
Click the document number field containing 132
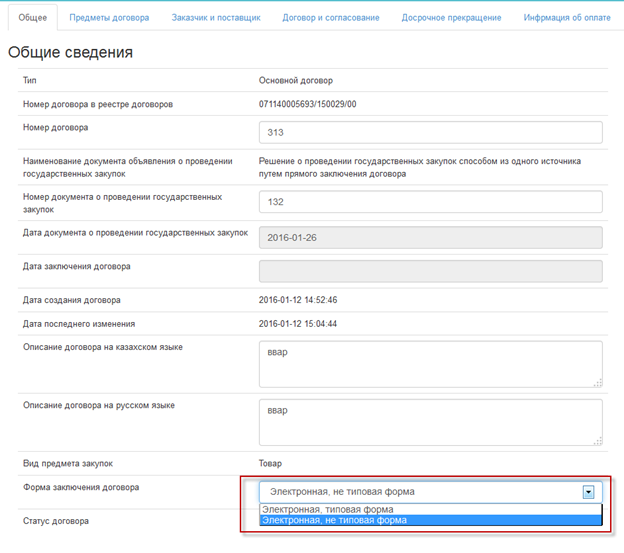pyautogui.click(x=431, y=202)
